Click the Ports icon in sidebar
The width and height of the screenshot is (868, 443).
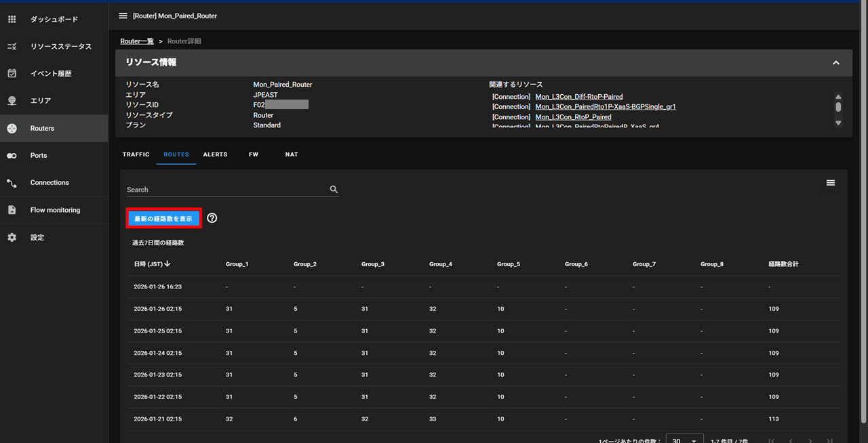click(x=12, y=156)
